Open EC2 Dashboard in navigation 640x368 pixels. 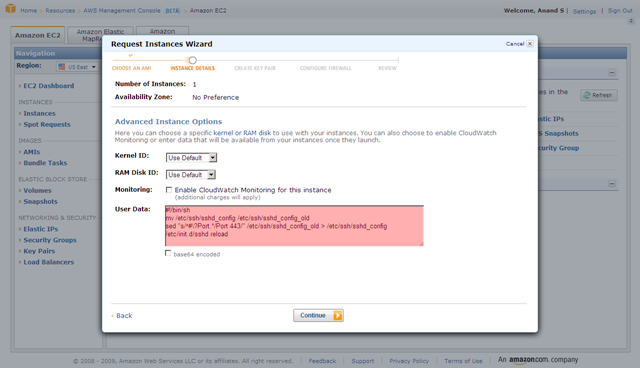49,86
